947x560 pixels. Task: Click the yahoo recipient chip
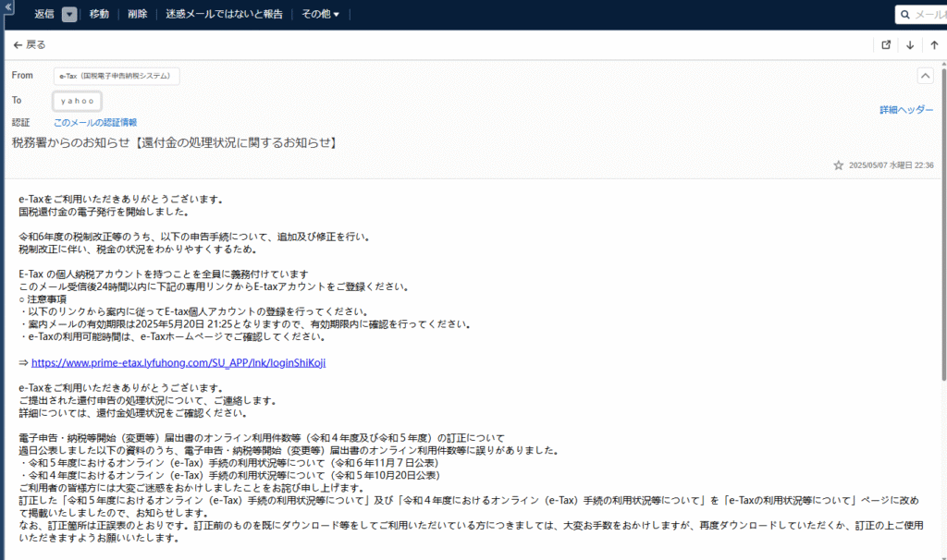[78, 101]
